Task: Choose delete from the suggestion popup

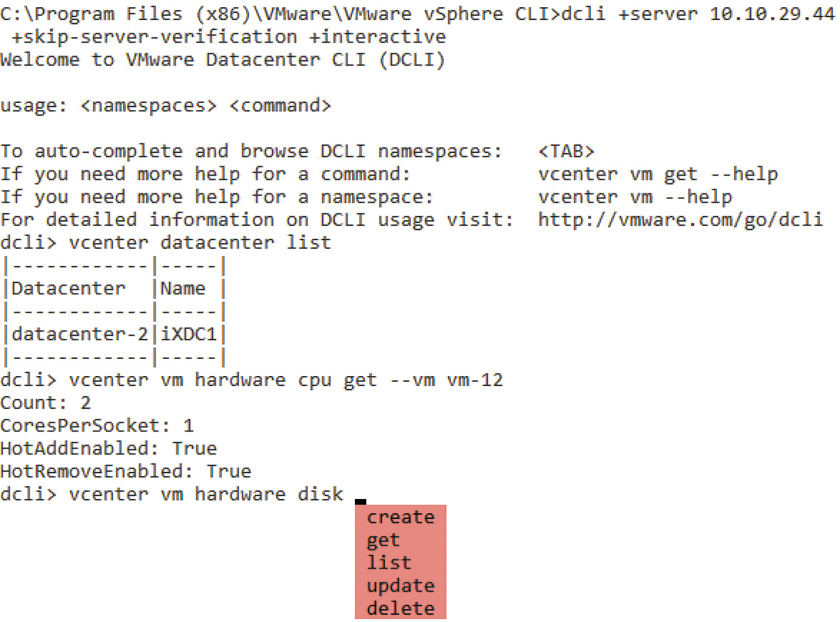Action: pos(400,608)
